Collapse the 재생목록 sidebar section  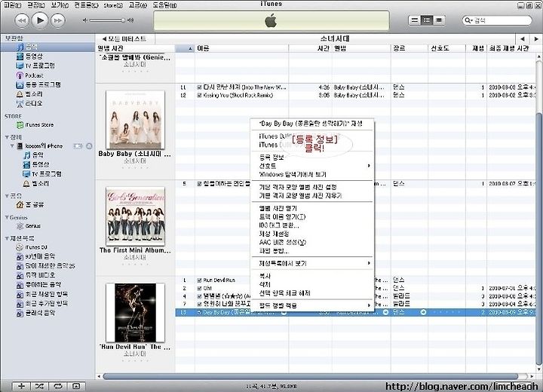point(7,238)
